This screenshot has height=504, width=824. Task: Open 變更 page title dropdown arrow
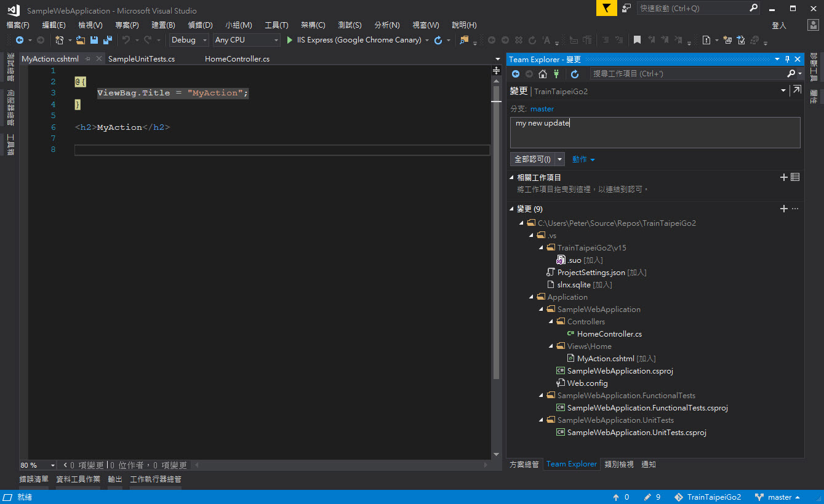(x=783, y=90)
